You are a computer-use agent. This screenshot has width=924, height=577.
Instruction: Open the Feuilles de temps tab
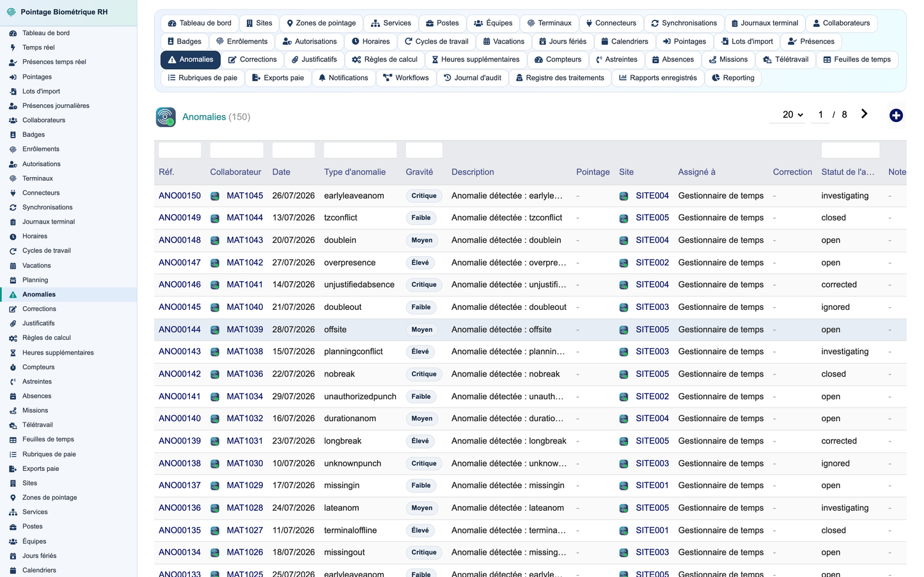(857, 59)
